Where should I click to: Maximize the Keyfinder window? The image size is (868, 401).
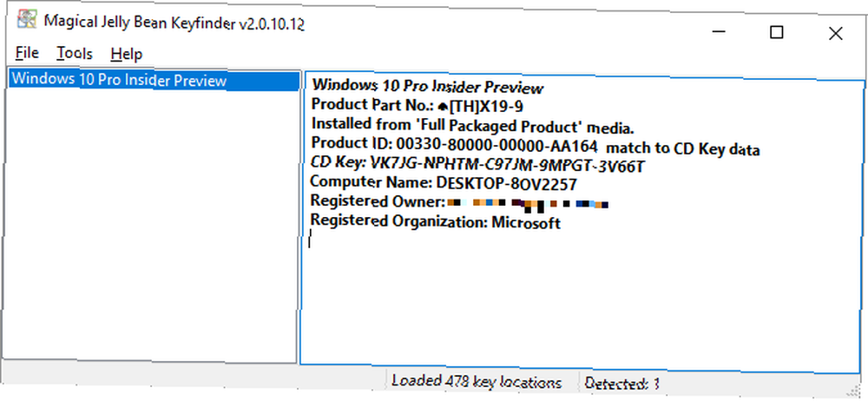pos(777,33)
